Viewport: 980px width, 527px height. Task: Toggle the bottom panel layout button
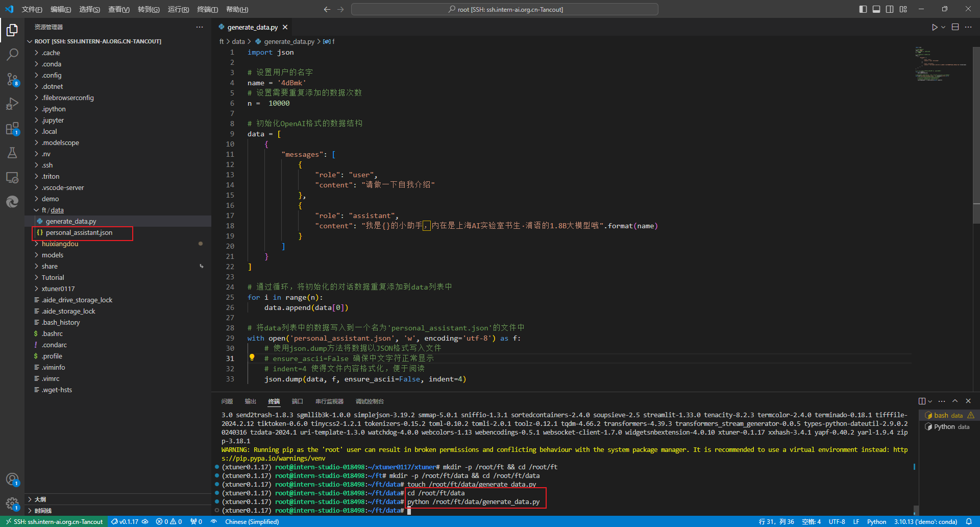coord(876,9)
